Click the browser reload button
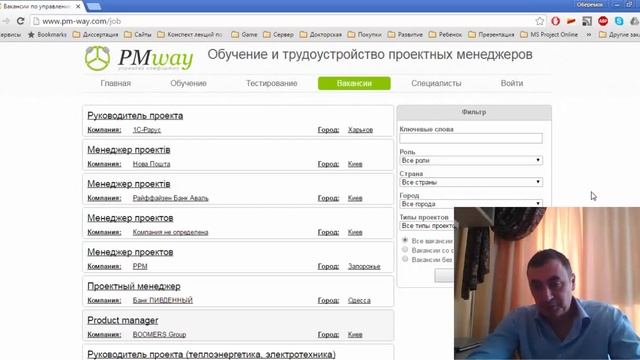 (20, 21)
